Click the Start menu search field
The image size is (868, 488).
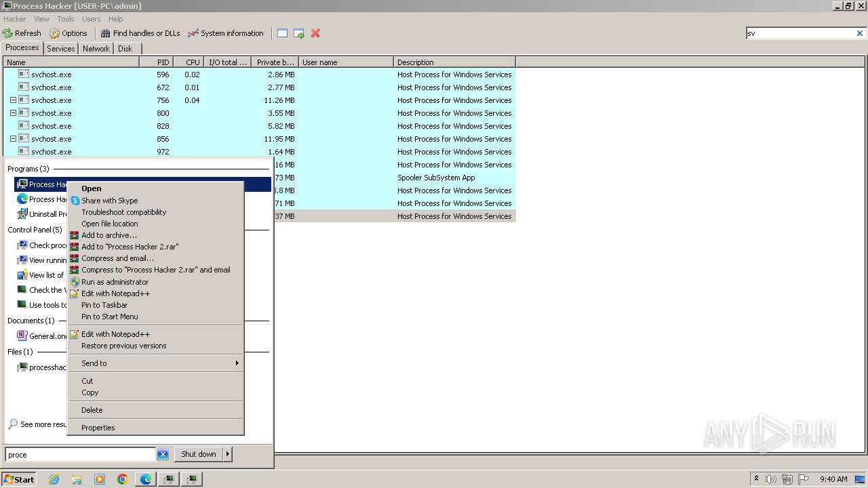(80, 455)
